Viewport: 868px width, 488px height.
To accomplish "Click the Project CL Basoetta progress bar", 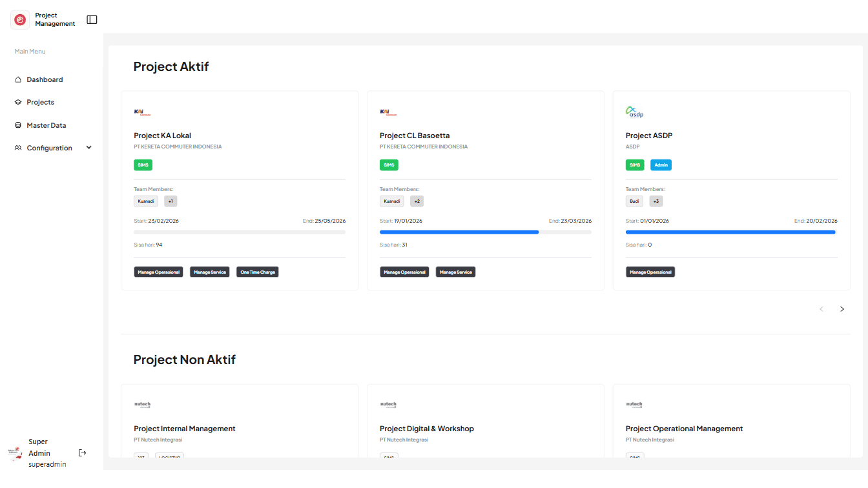I will click(x=486, y=232).
